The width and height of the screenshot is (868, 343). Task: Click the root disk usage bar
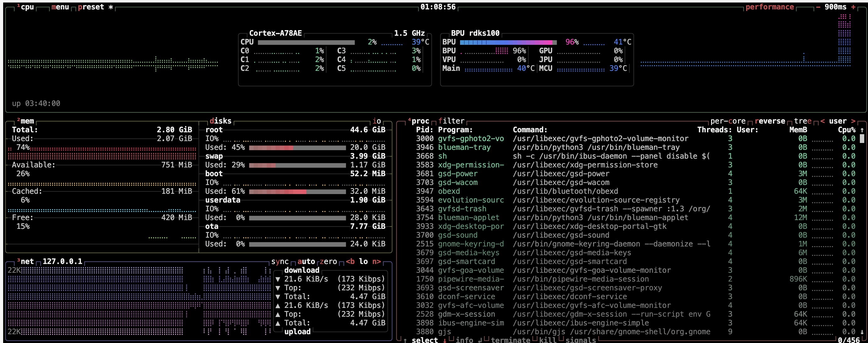(297, 147)
